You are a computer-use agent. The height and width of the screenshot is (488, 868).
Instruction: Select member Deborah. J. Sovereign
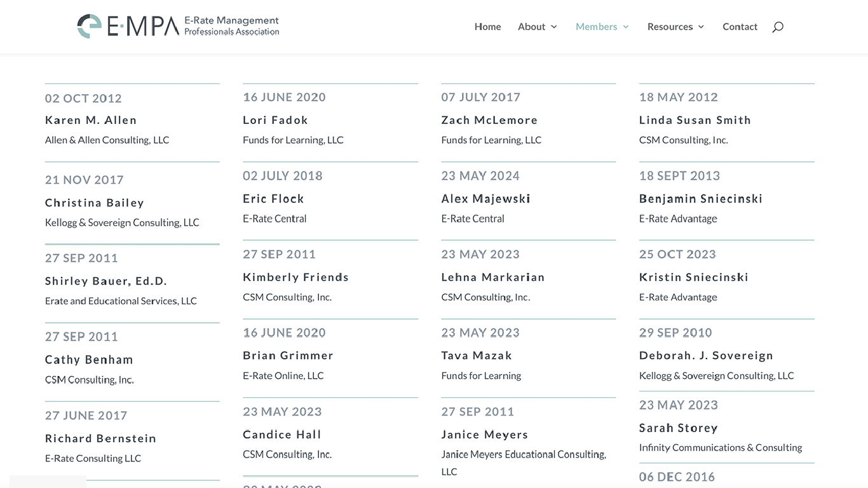click(706, 356)
